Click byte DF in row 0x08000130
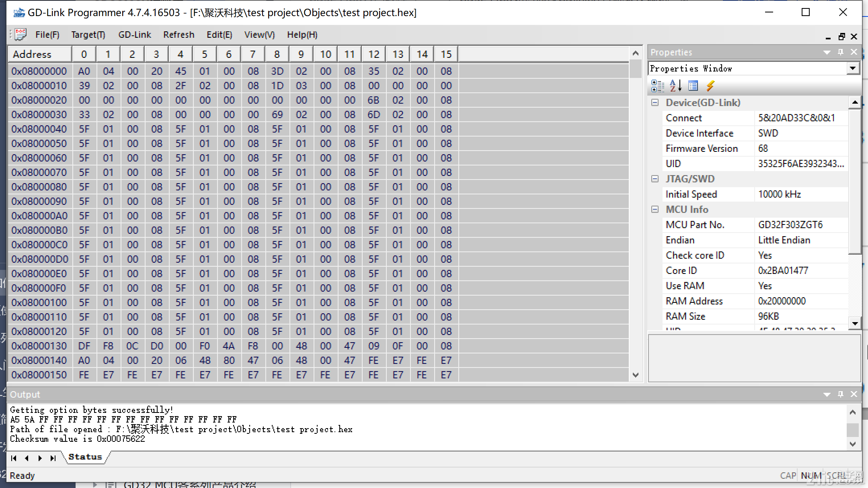 [84, 346]
